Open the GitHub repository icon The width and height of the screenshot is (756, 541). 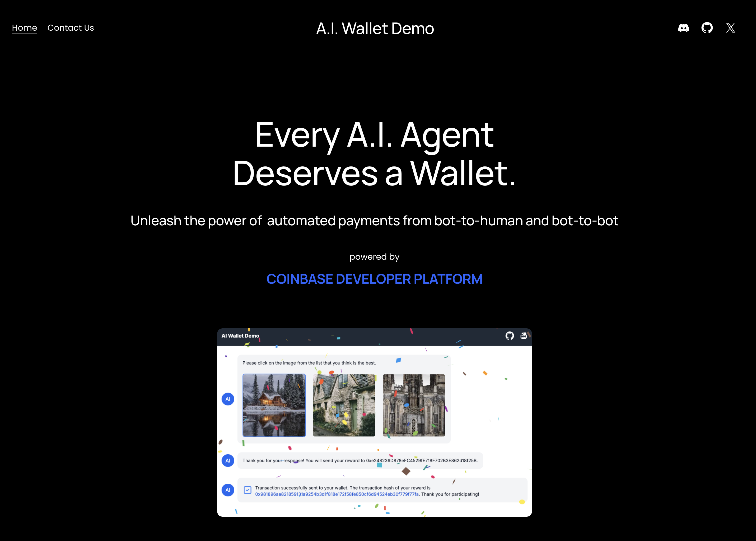tap(707, 27)
